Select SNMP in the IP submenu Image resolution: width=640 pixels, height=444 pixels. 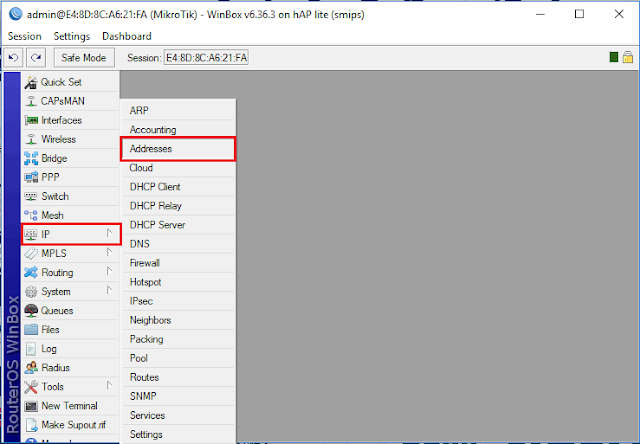178,396
